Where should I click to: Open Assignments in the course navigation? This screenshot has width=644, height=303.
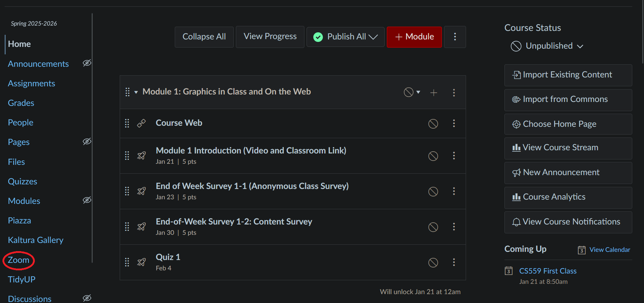tap(31, 83)
